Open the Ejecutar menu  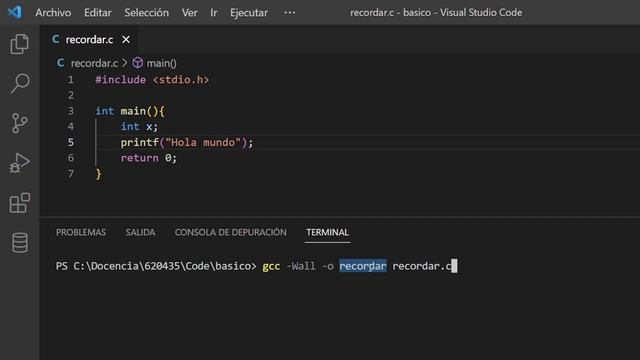[x=249, y=13]
